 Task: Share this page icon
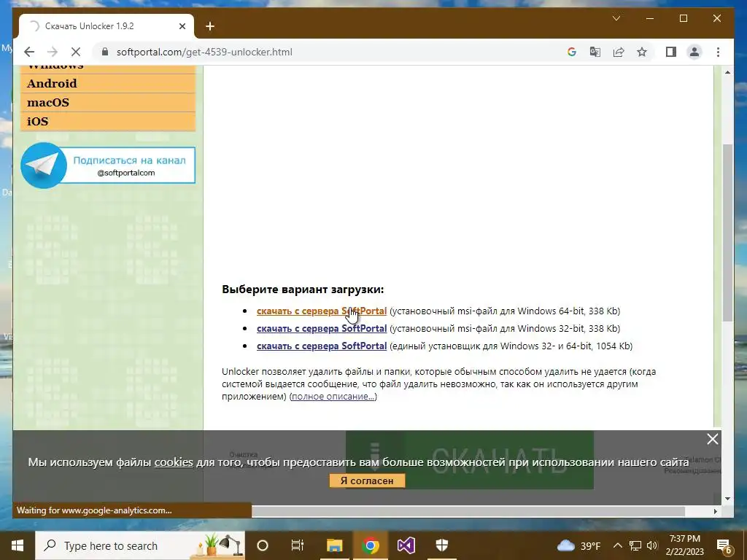[x=619, y=52]
